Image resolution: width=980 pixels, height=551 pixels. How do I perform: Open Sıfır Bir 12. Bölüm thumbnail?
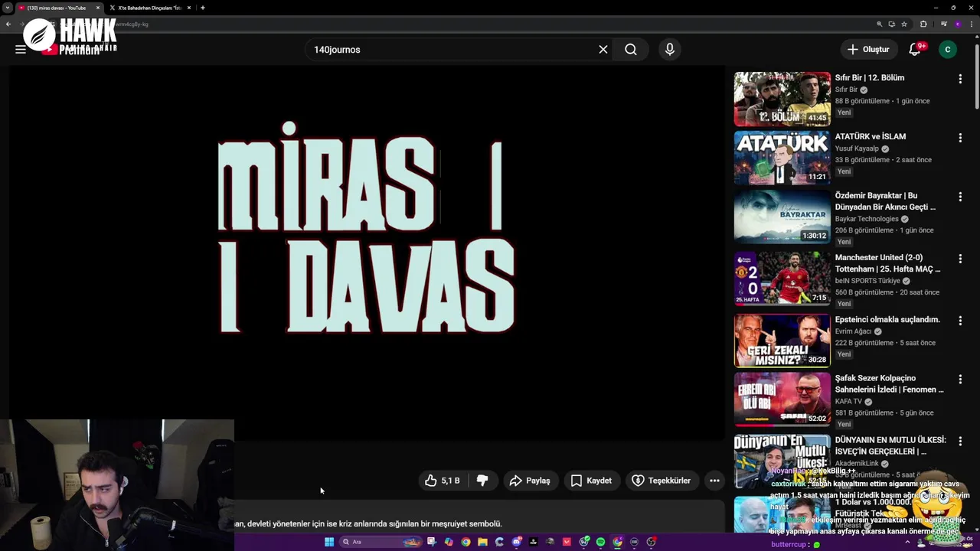[782, 99]
